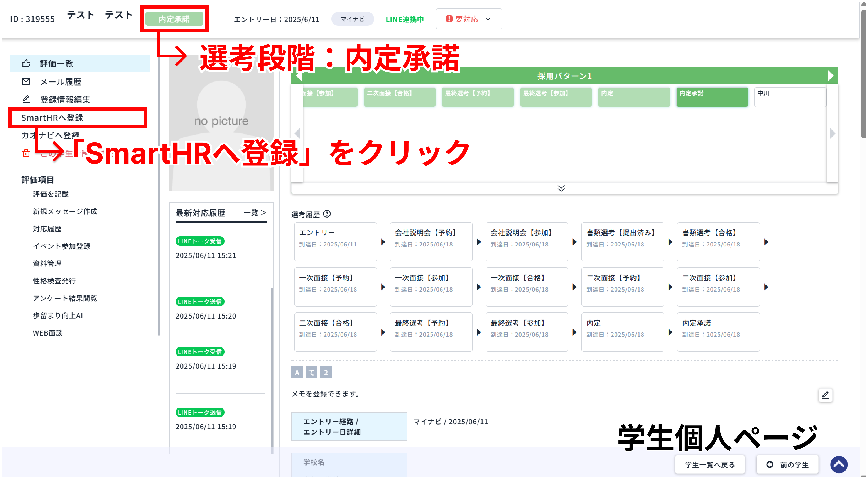Open the help icon next to 選考履歴

point(327,214)
